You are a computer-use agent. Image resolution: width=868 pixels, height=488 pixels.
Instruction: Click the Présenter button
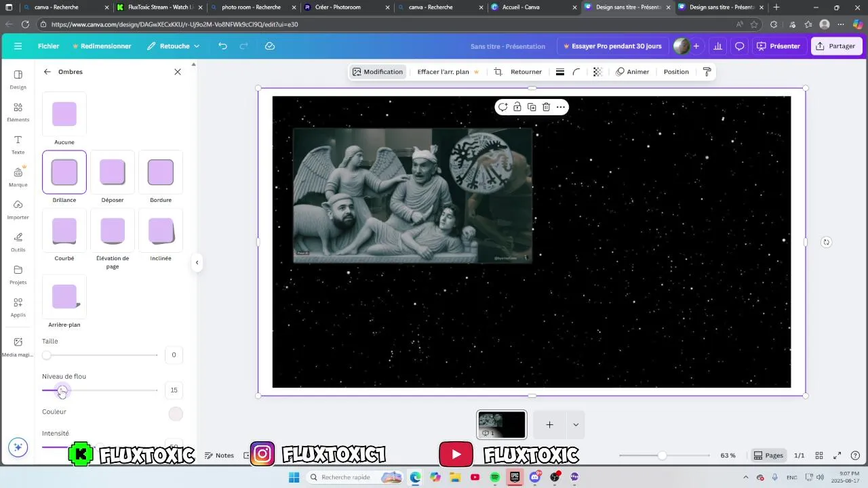click(x=778, y=46)
